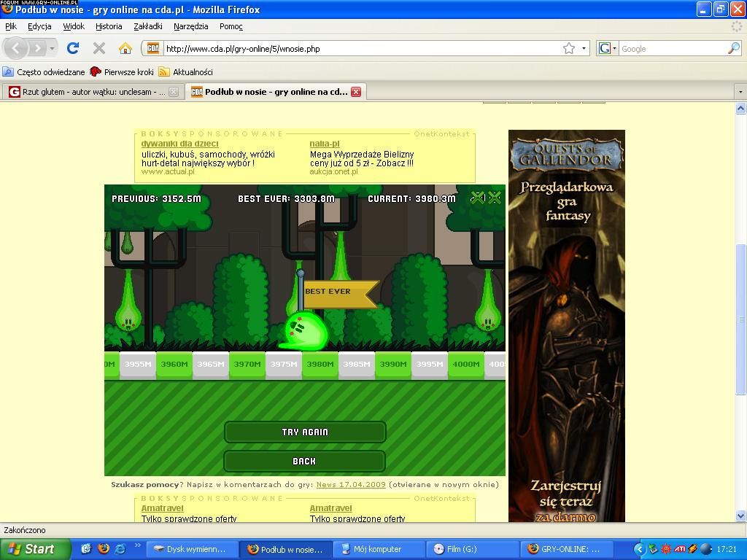Reload the page with the refresh icon

73,48
